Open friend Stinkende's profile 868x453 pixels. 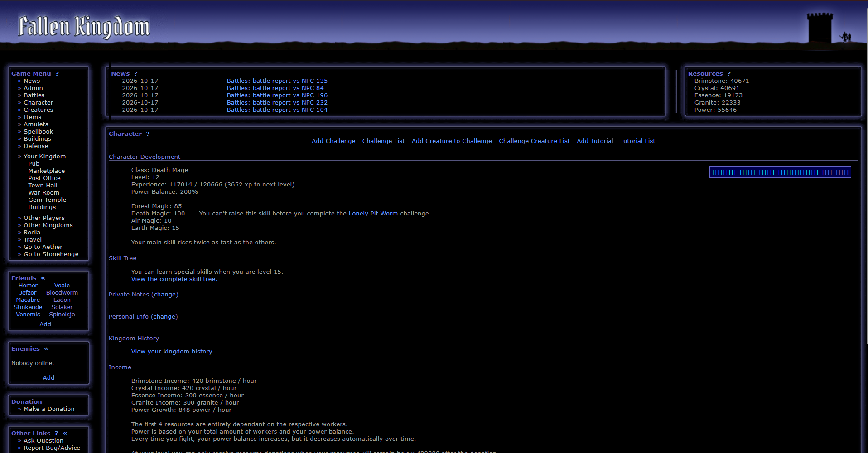tap(28, 307)
